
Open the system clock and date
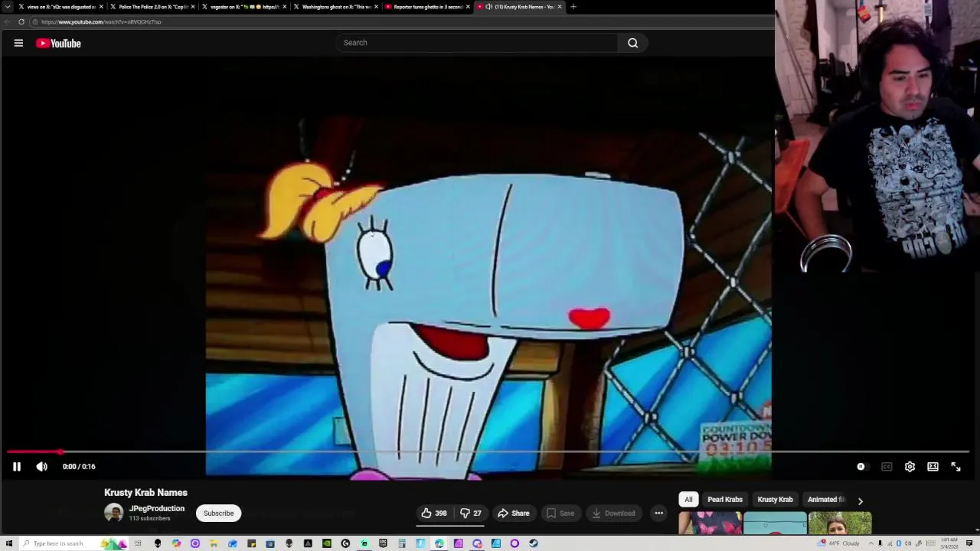tap(949, 543)
